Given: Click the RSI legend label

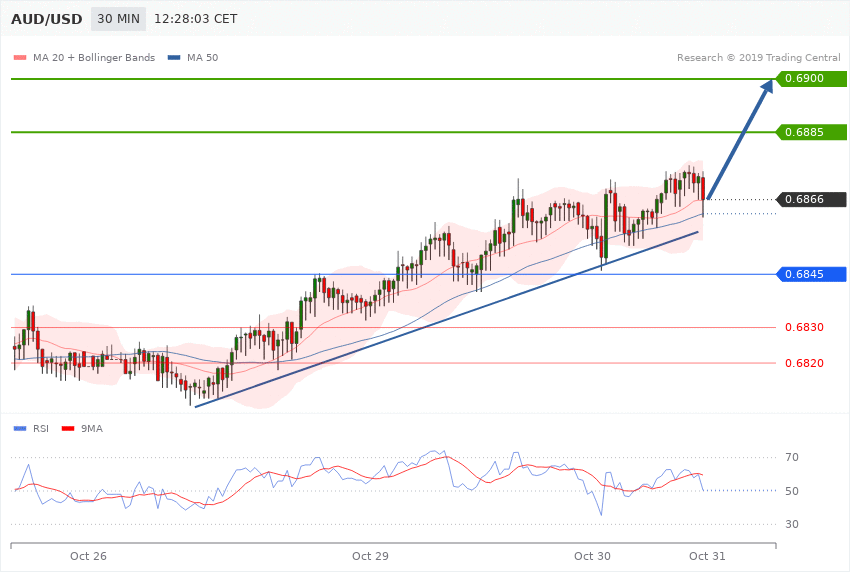Looking at the screenshot, I should point(41,429).
